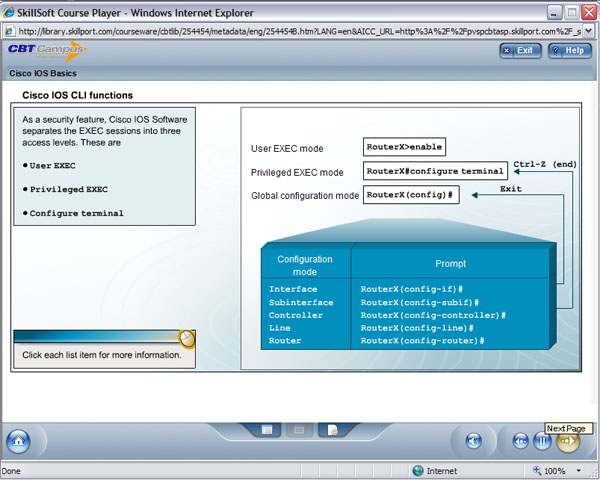The width and height of the screenshot is (600, 480).
Task: Click the User EXEC mode label
Action: point(287,149)
